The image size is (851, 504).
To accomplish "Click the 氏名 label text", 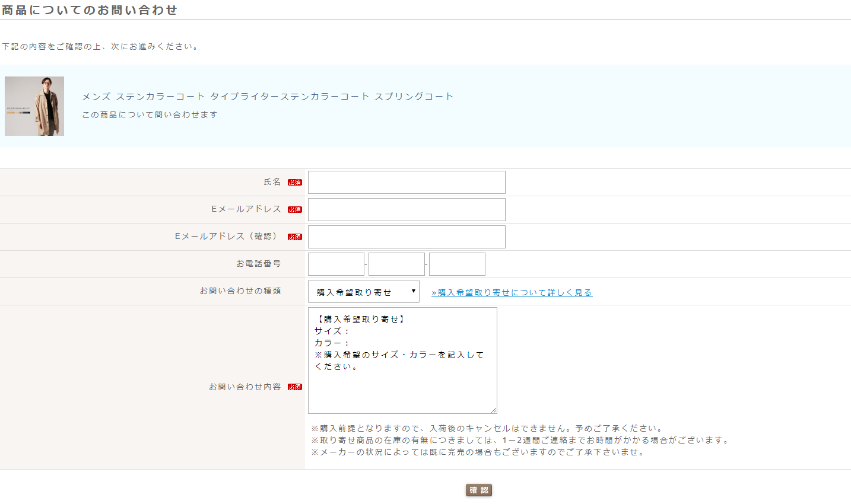I will [272, 182].
